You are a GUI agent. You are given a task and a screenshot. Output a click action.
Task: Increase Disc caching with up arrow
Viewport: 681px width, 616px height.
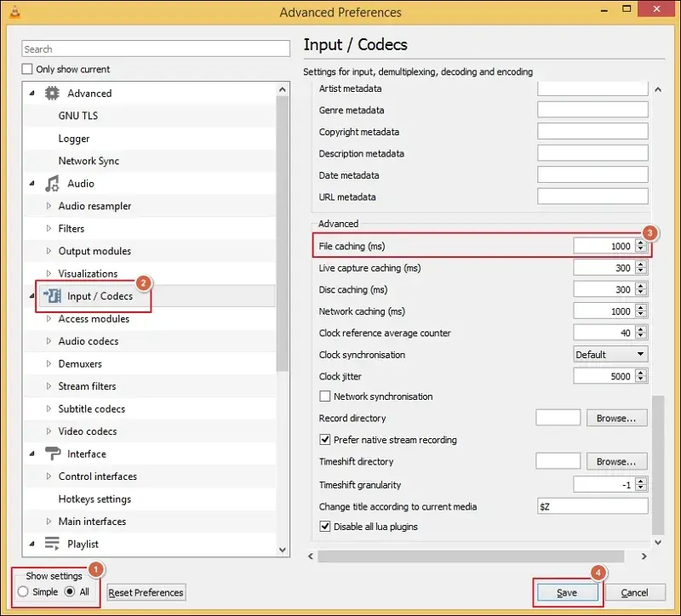point(641,286)
